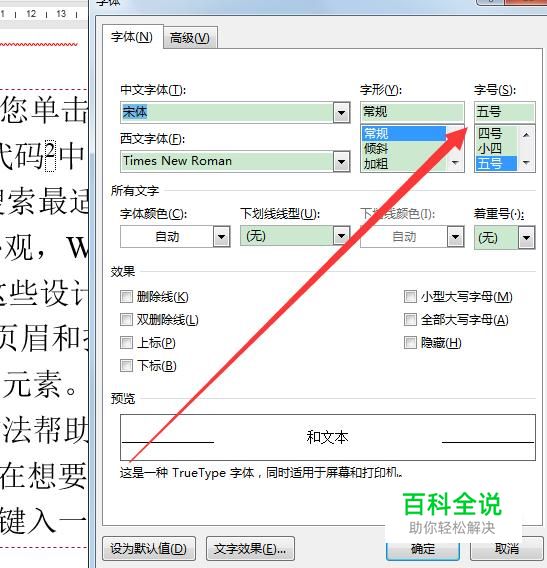This screenshot has width=547, height=568.
Task: Select 五号 in the font size list
Action: click(x=496, y=164)
